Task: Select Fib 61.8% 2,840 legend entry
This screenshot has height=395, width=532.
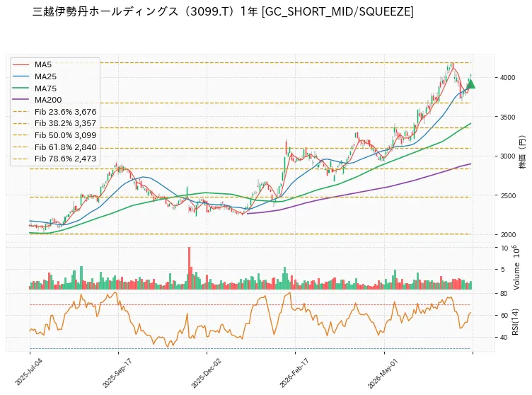Action: coord(54,147)
